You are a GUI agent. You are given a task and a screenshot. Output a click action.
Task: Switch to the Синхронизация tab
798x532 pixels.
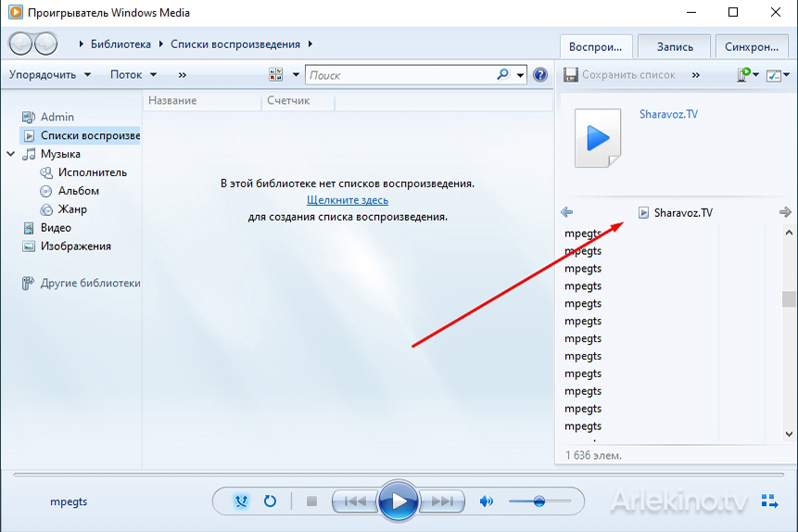752,47
